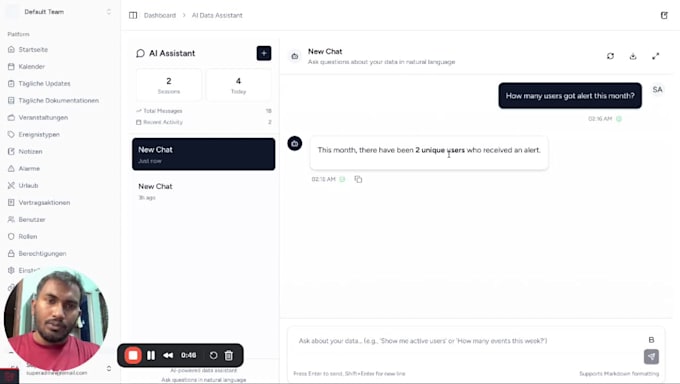The height and width of the screenshot is (384, 680).
Task: Download the chat export
Action: click(633, 56)
